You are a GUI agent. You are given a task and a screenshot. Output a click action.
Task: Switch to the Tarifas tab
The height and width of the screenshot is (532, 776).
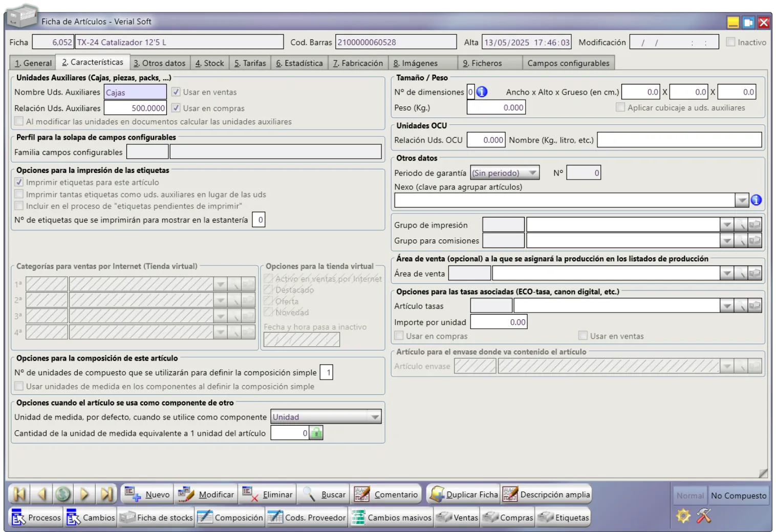(250, 63)
